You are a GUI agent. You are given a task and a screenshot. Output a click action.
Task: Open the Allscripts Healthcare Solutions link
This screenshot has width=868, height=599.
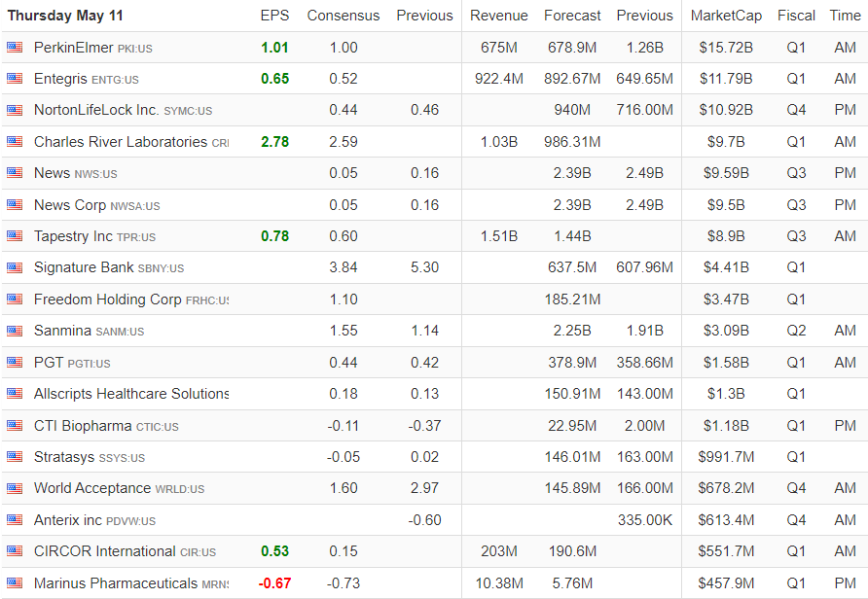coord(131,394)
